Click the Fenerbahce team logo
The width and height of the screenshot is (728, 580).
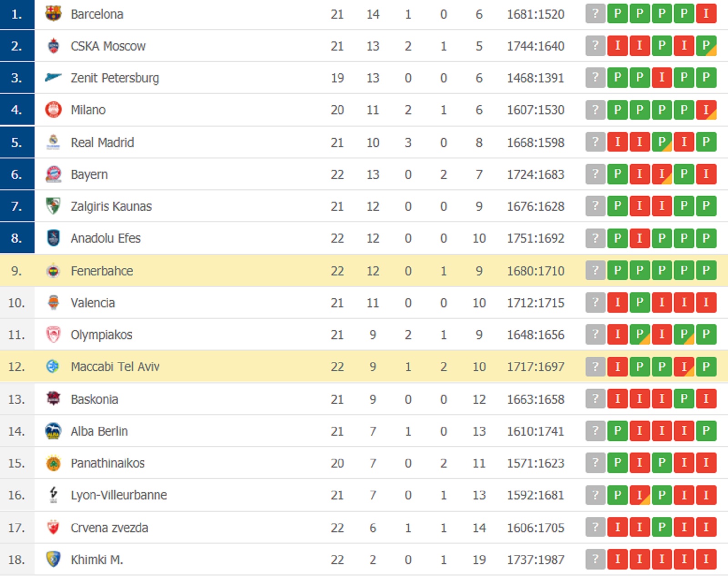tap(53, 271)
